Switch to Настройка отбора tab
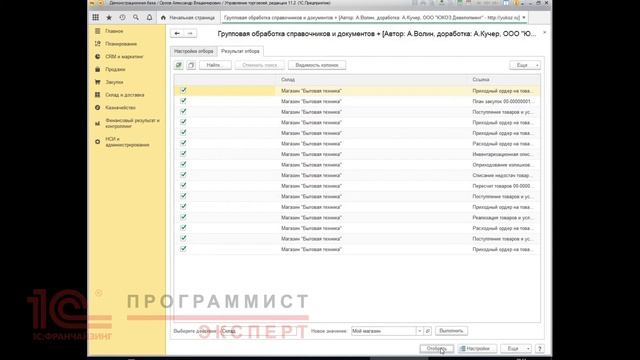This screenshot has height=360, width=640. tap(193, 51)
